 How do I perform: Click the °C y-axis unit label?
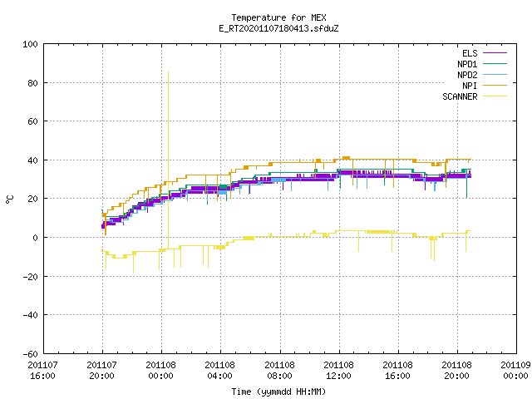click(9, 199)
